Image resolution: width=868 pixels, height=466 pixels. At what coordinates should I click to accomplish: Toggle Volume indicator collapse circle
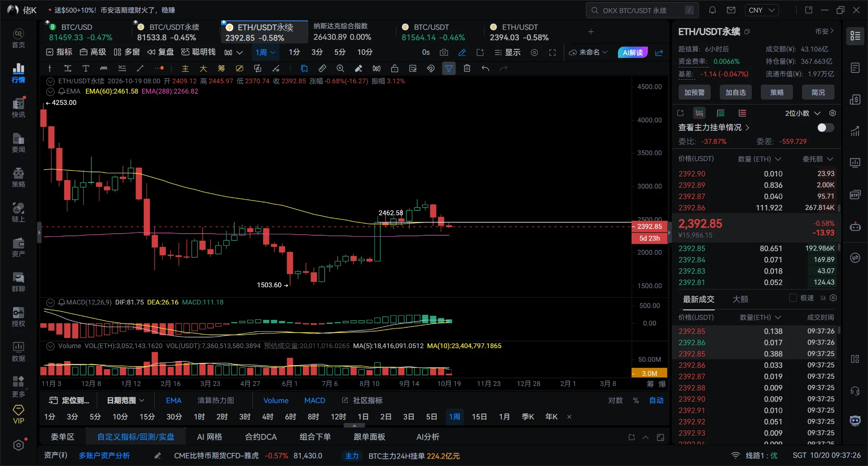click(51, 346)
